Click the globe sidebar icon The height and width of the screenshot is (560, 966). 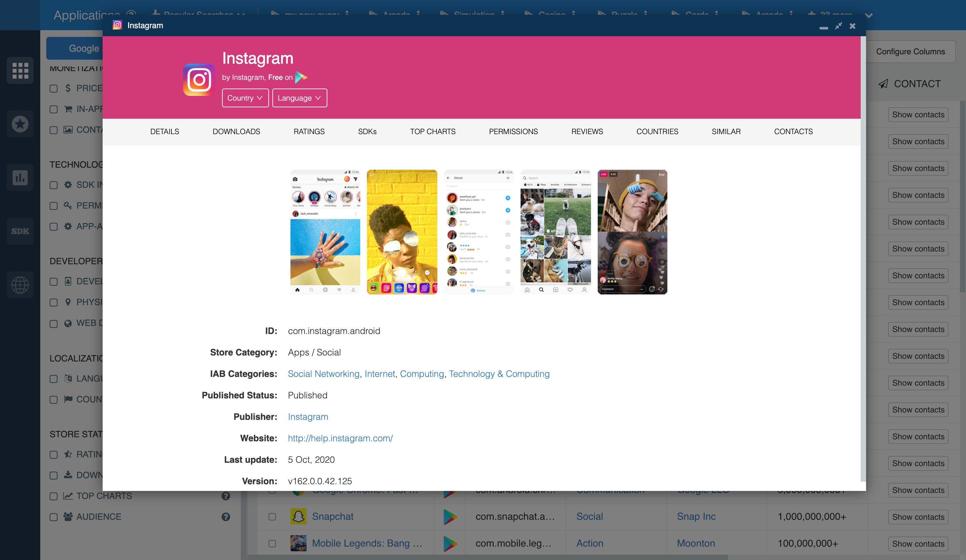20,285
